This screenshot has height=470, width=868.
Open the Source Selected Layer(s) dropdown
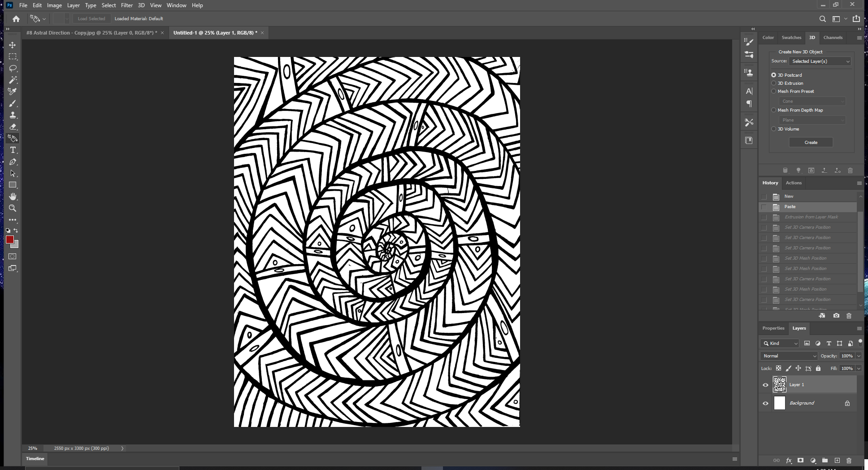click(x=820, y=61)
